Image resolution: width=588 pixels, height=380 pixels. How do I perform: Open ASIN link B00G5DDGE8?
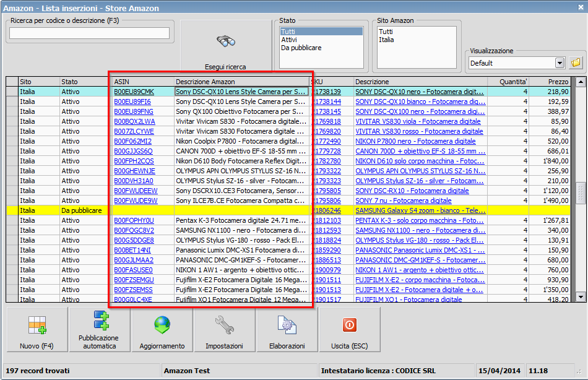tap(134, 240)
